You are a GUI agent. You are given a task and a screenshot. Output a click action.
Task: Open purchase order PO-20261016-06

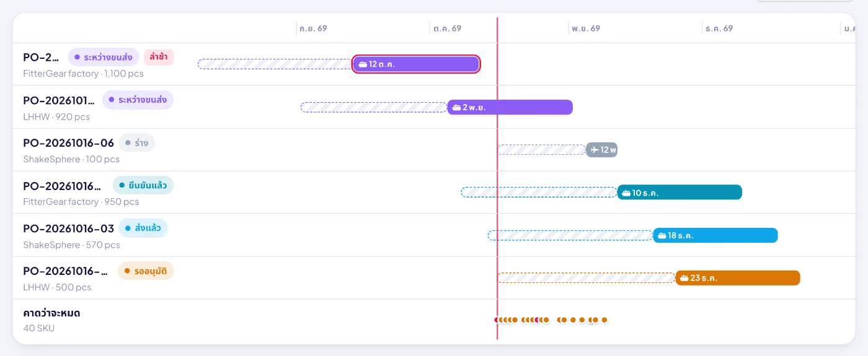pos(69,143)
